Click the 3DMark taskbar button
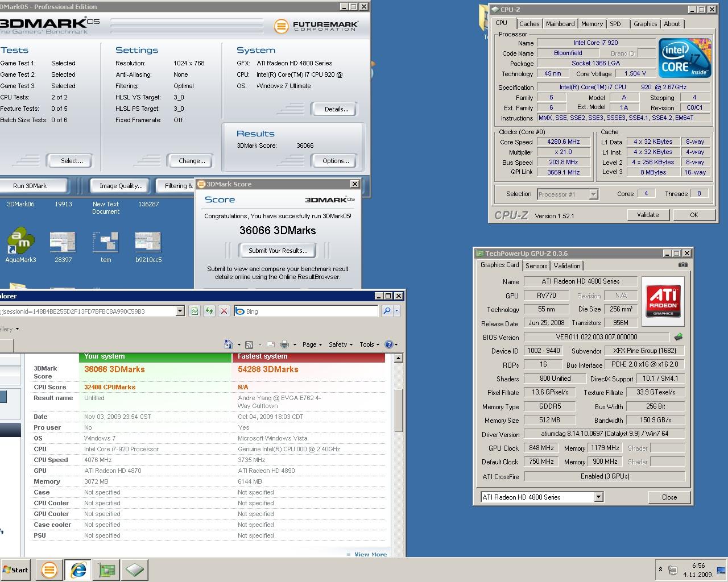The height and width of the screenshot is (582, 728). point(49,569)
